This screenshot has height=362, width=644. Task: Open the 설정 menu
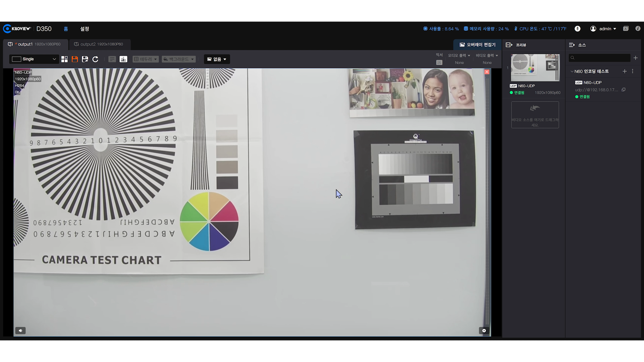tap(85, 29)
